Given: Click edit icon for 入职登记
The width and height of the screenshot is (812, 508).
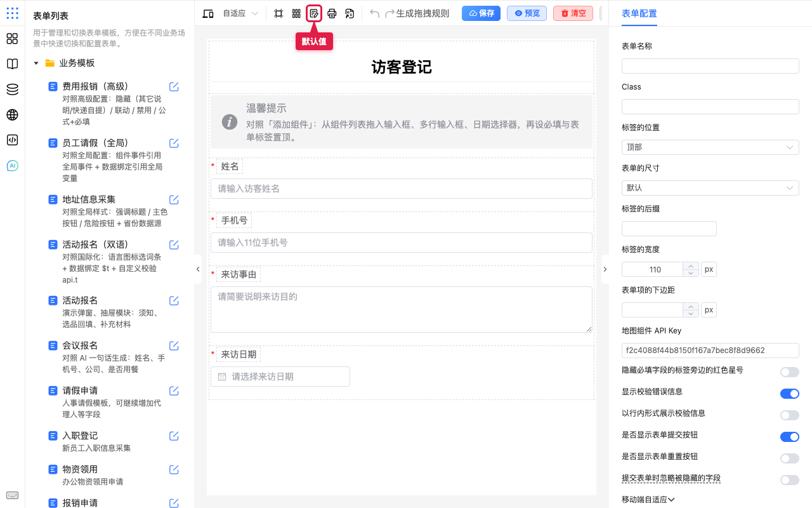Looking at the screenshot, I should coord(174,436).
